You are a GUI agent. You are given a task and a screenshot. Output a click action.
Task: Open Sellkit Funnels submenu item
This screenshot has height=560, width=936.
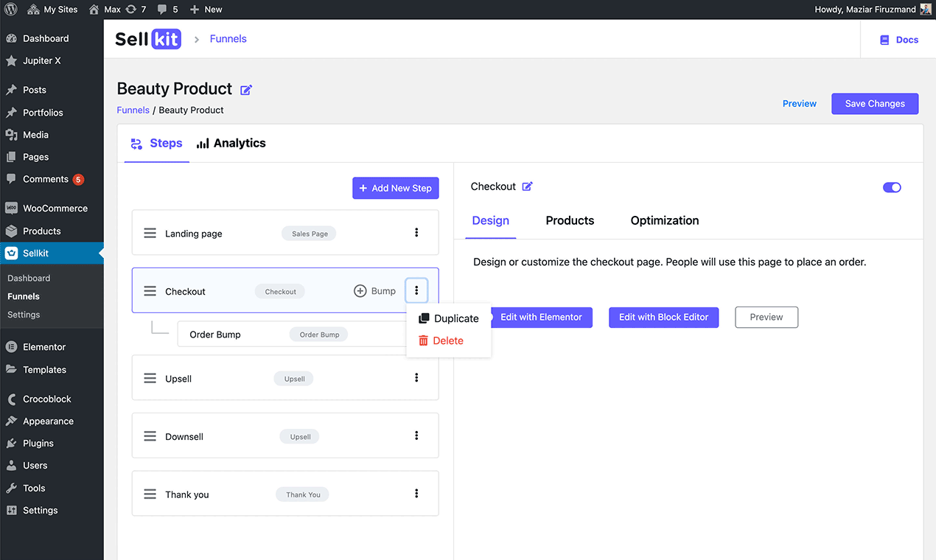24,296
